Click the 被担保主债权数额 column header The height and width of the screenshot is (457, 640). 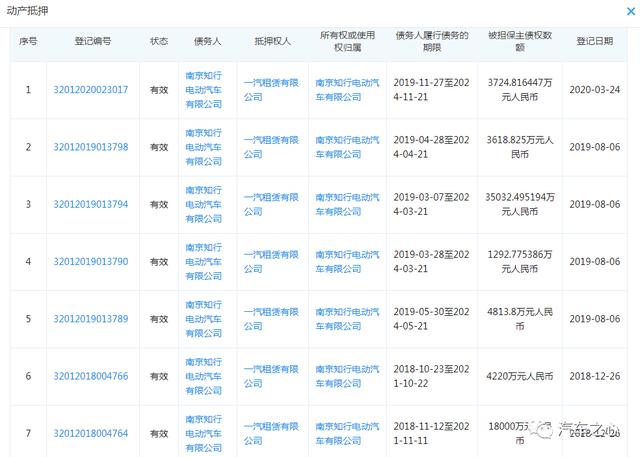pos(520,41)
